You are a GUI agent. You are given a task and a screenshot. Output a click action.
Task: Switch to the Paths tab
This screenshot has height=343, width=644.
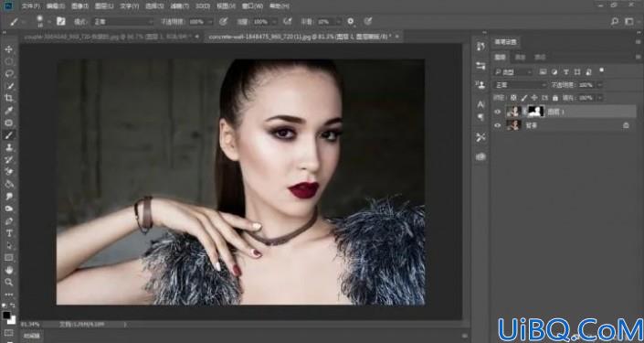[x=540, y=57]
